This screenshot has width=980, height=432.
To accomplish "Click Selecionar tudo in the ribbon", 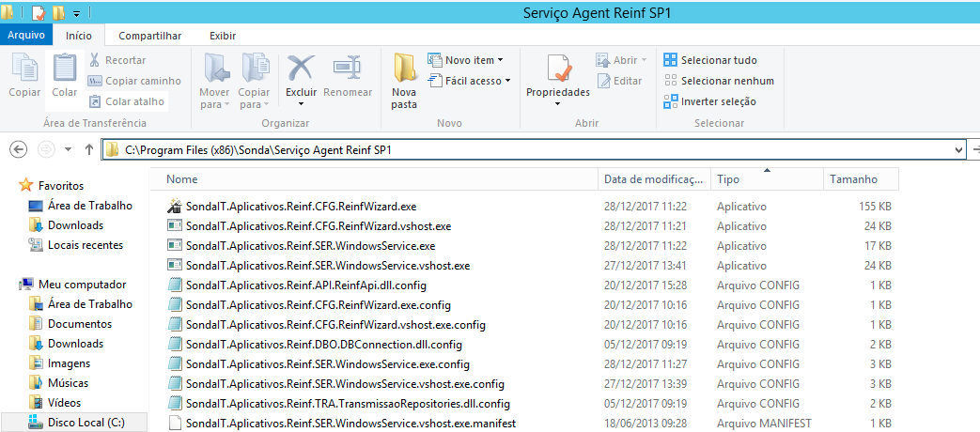I will (x=709, y=60).
